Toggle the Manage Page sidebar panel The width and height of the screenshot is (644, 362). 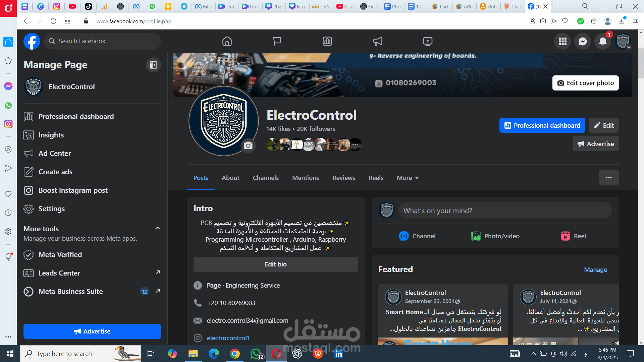point(153,65)
